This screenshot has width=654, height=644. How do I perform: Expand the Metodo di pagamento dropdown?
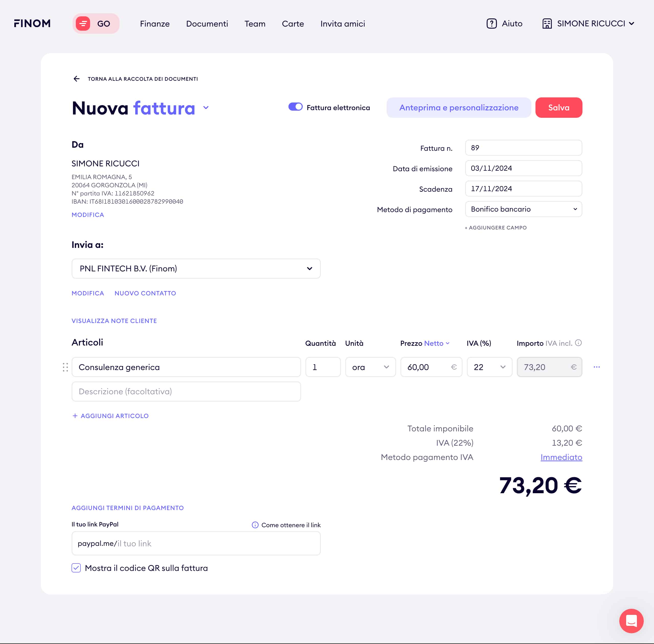523,209
